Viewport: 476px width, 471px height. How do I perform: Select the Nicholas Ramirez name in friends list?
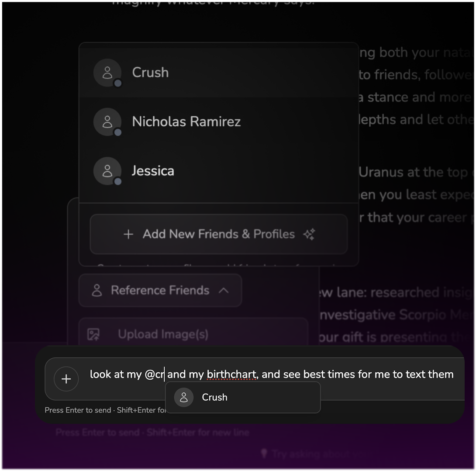coord(186,122)
